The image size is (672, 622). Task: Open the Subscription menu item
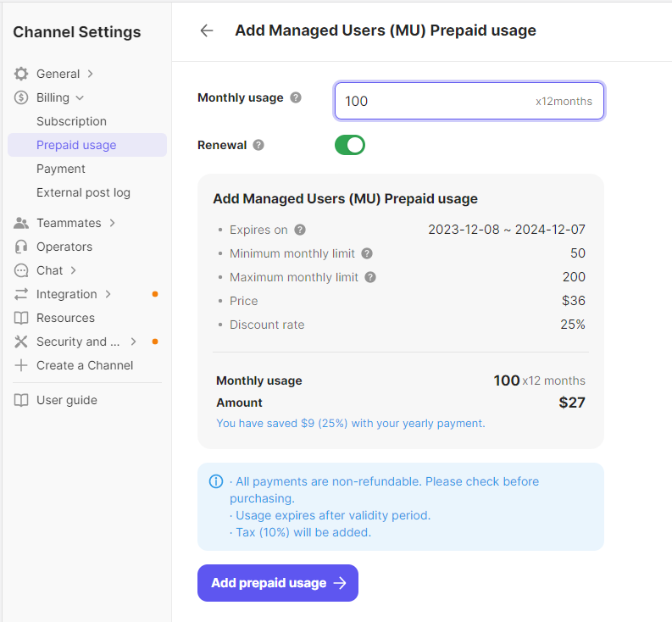(x=71, y=121)
